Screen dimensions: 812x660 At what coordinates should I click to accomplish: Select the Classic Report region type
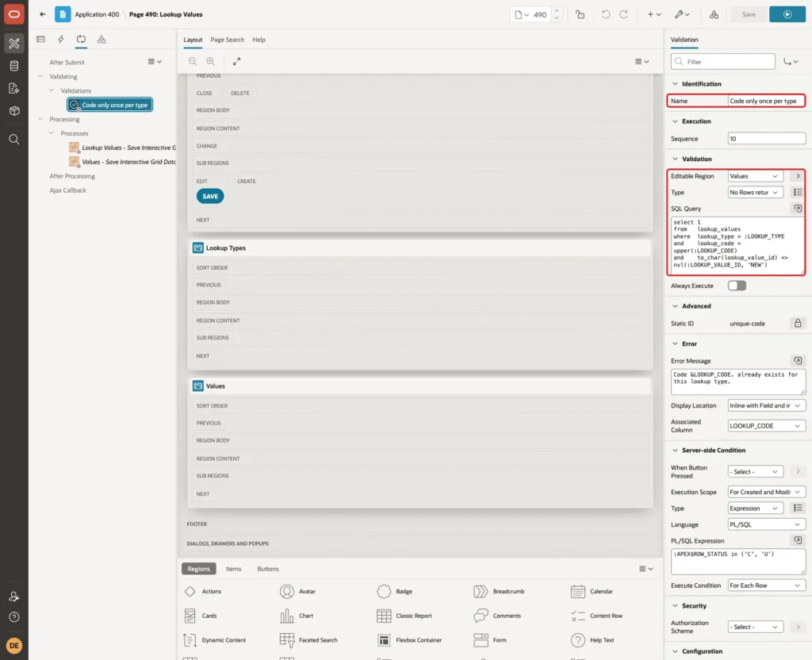pos(404,616)
